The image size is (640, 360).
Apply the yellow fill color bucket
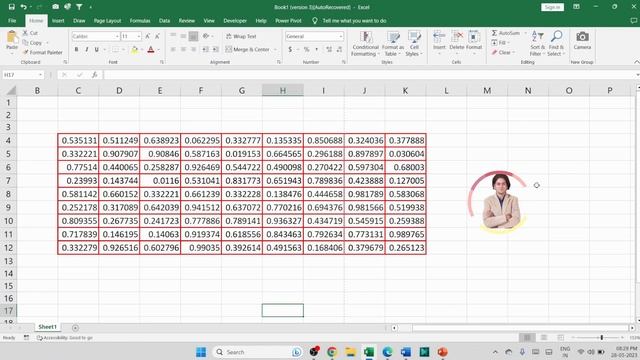click(134, 50)
